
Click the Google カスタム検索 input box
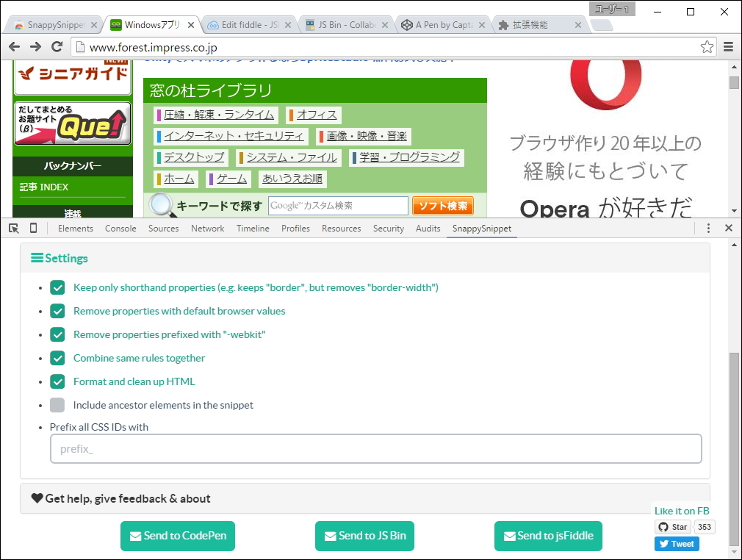pos(338,206)
